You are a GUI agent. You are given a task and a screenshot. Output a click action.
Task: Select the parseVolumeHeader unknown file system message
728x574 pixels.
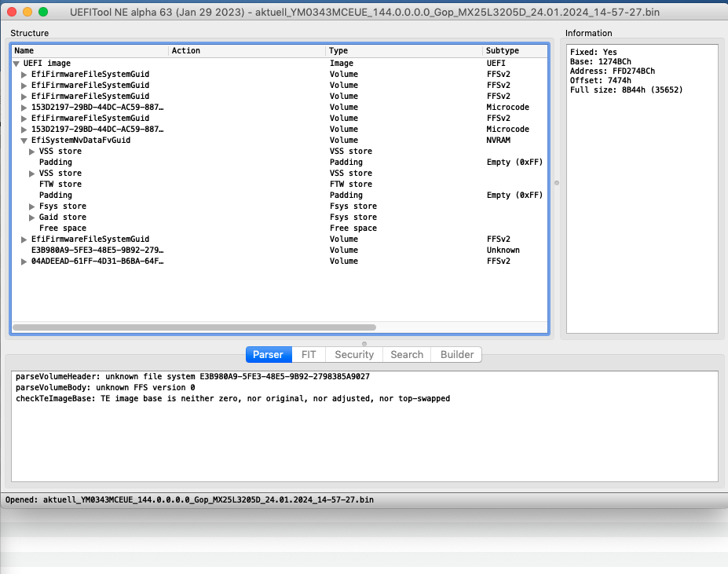(x=192, y=377)
